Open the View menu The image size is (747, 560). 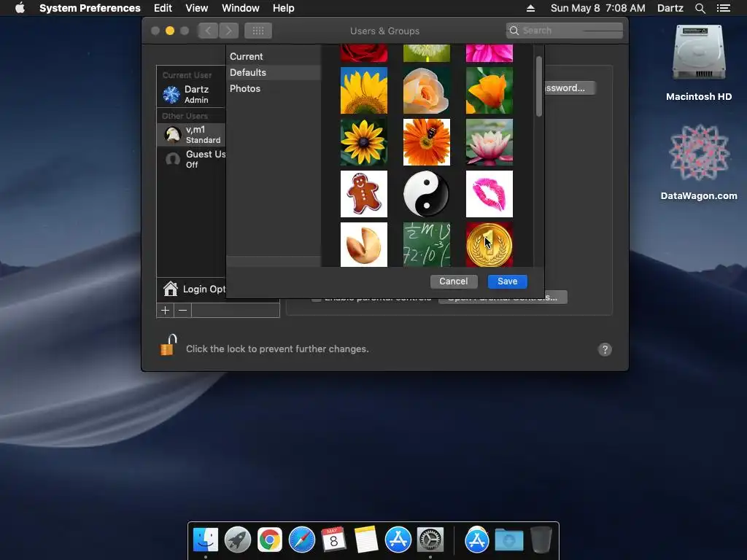pyautogui.click(x=197, y=8)
